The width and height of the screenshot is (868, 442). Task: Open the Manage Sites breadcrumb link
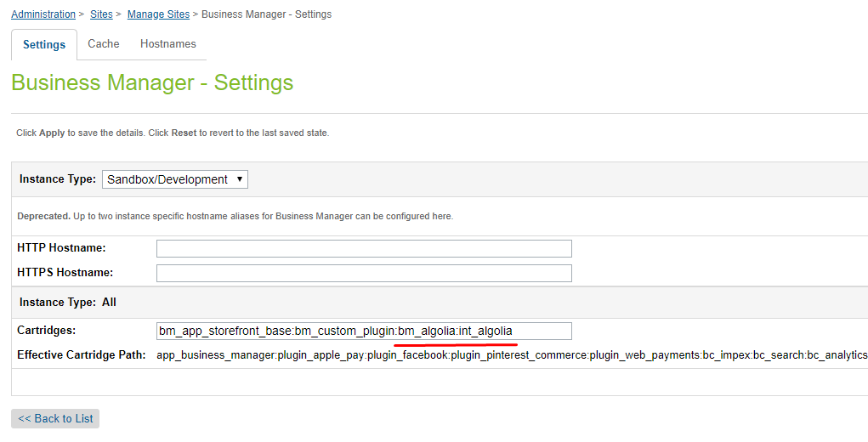click(x=158, y=14)
